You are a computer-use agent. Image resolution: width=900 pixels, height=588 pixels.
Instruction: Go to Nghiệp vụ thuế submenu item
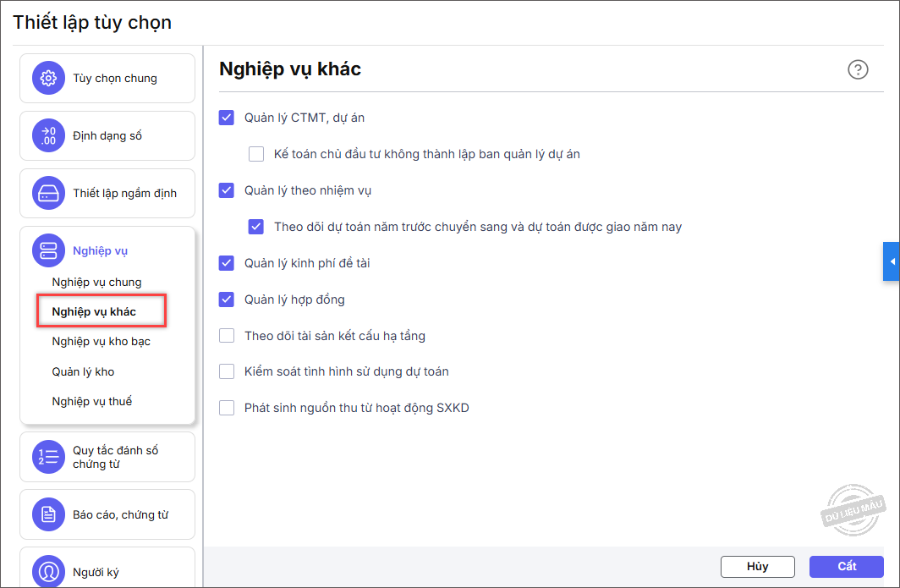tap(91, 401)
